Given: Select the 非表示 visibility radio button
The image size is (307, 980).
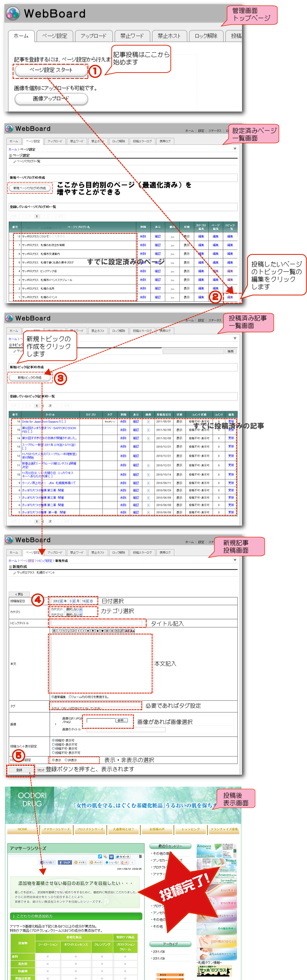Looking at the screenshot, I should (x=67, y=760).
